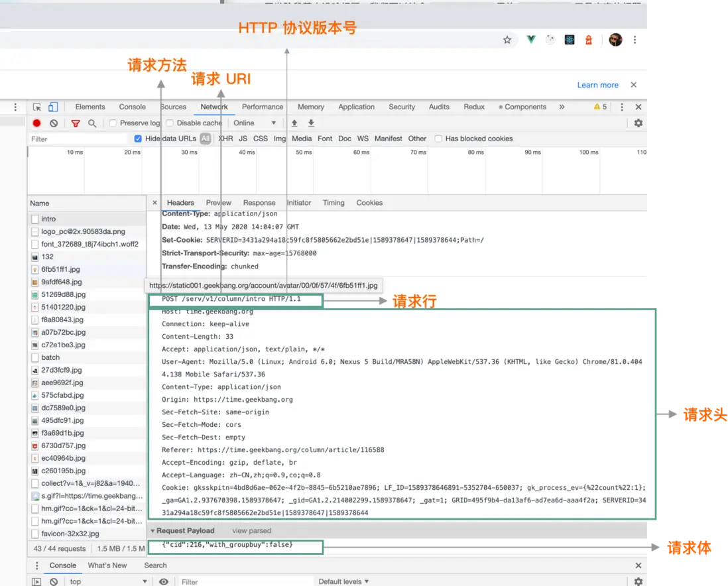Filter requests by XHR
This screenshot has width=728, height=586.
click(x=225, y=139)
